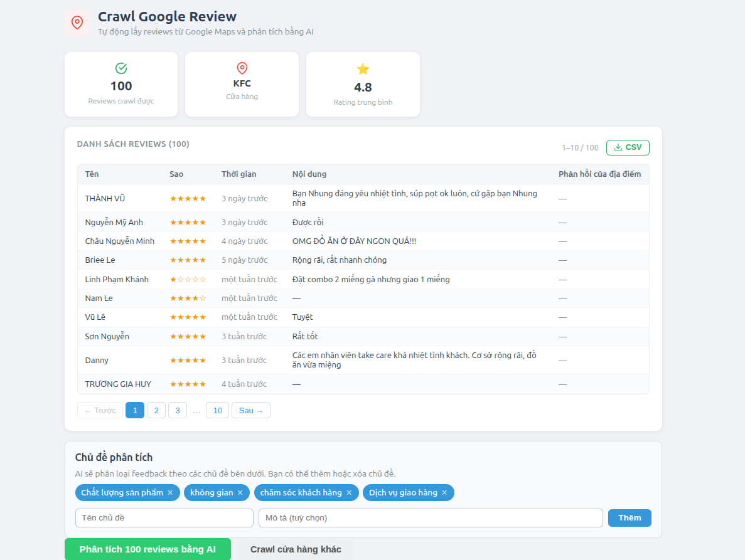Viewport: 745px width, 560px height.
Task: Click reviewer name Sơn Nguyễn
Action: click(107, 337)
